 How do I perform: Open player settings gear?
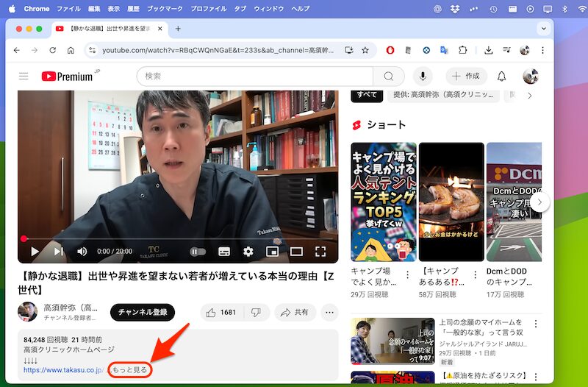pyautogui.click(x=248, y=252)
